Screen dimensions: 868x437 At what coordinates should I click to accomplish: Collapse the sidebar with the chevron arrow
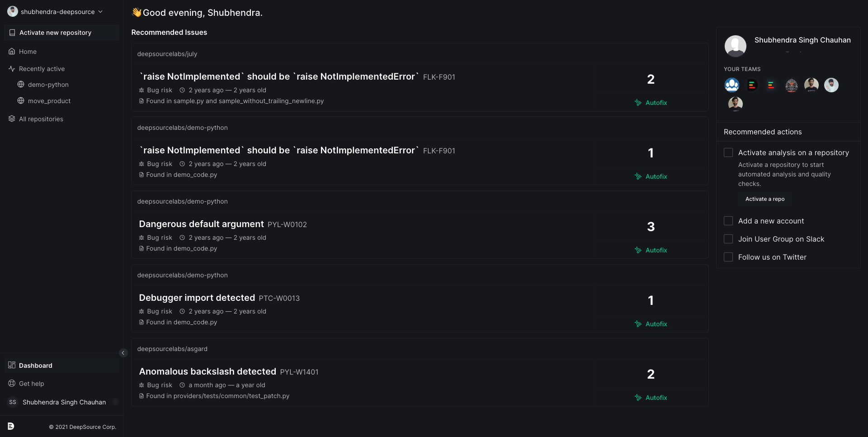123,353
